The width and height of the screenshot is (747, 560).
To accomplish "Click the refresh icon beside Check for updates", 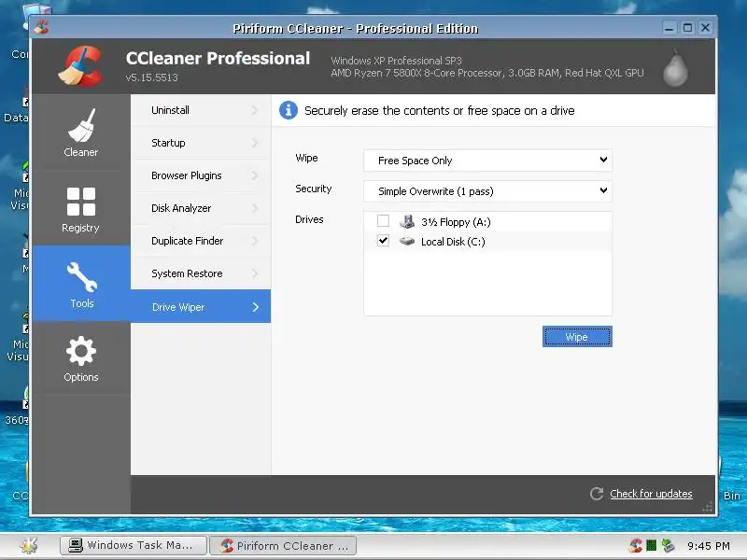I will [597, 494].
